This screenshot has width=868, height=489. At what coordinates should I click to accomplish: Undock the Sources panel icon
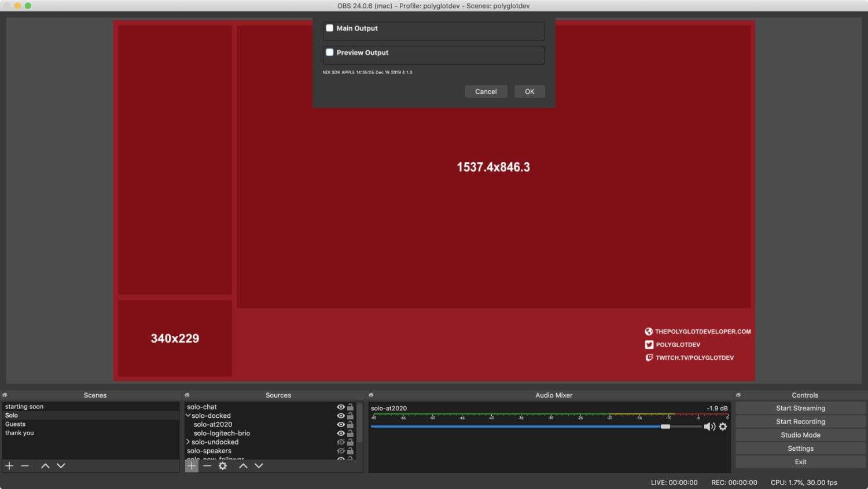coord(187,395)
